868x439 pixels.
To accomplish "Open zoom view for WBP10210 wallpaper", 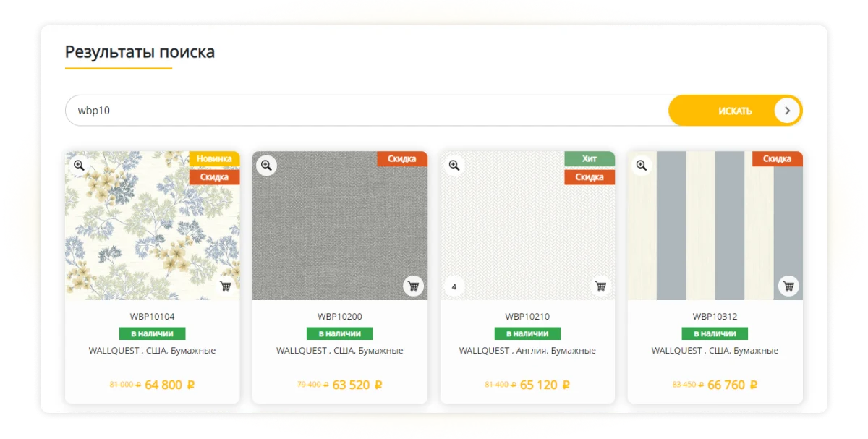I will pos(454,166).
